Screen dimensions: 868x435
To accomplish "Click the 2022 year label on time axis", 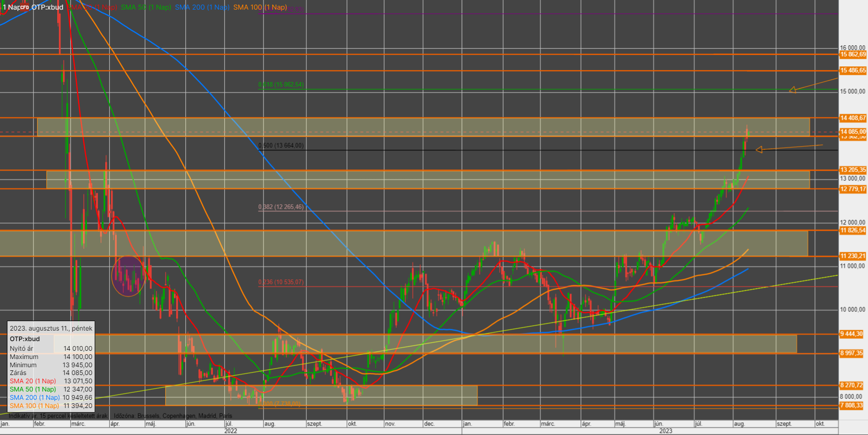I will [231, 431].
